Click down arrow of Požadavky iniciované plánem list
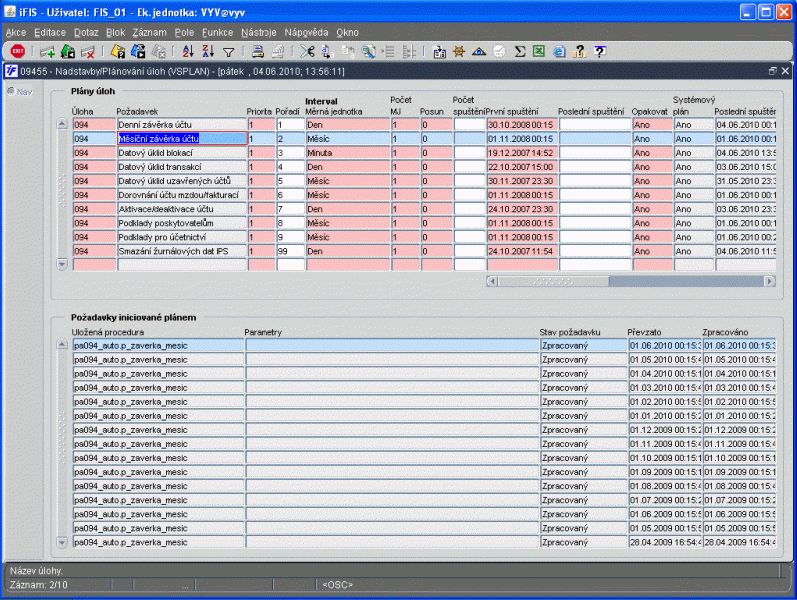Viewport: 797px width, 600px height. (x=62, y=543)
